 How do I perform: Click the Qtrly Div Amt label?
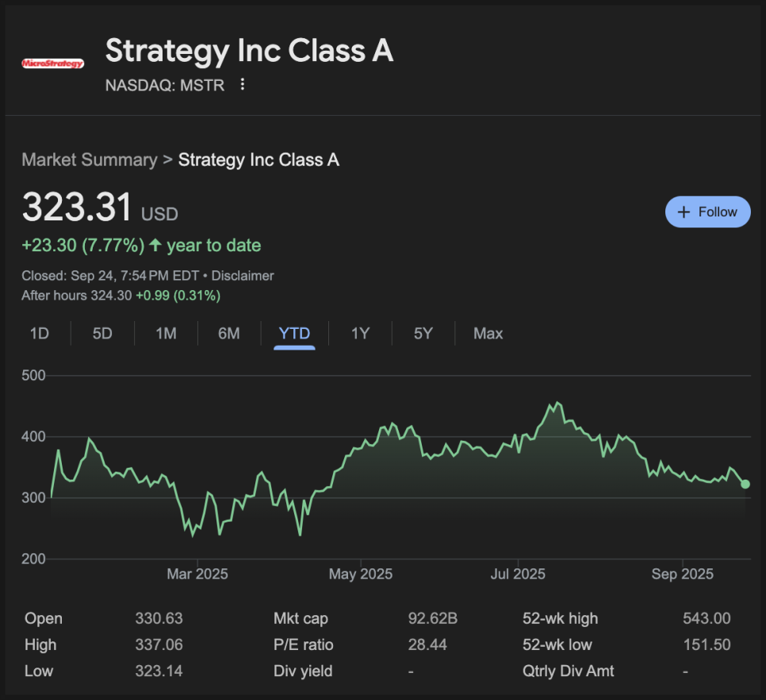568,671
